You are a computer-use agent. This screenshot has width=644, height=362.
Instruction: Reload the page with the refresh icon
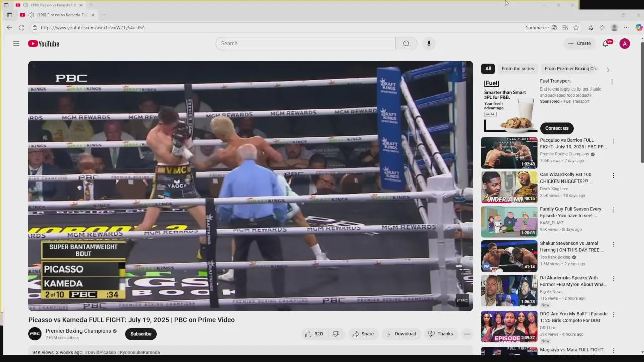click(x=21, y=28)
